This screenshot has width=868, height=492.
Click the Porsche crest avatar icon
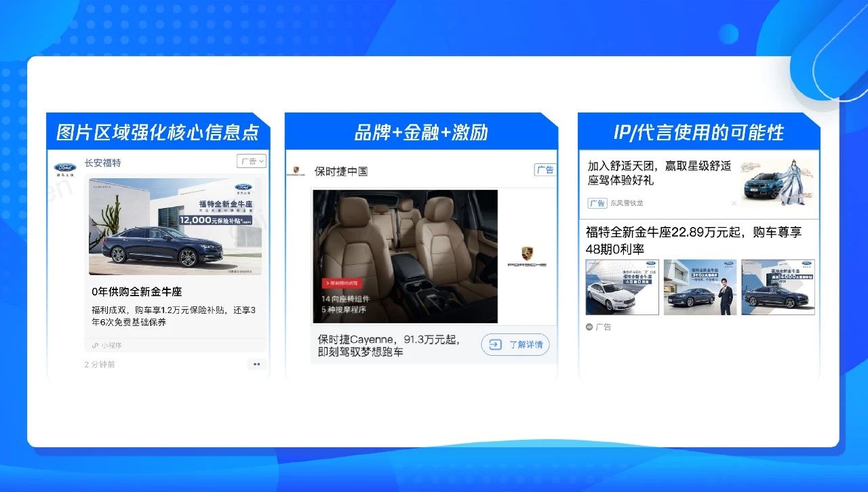(x=295, y=171)
